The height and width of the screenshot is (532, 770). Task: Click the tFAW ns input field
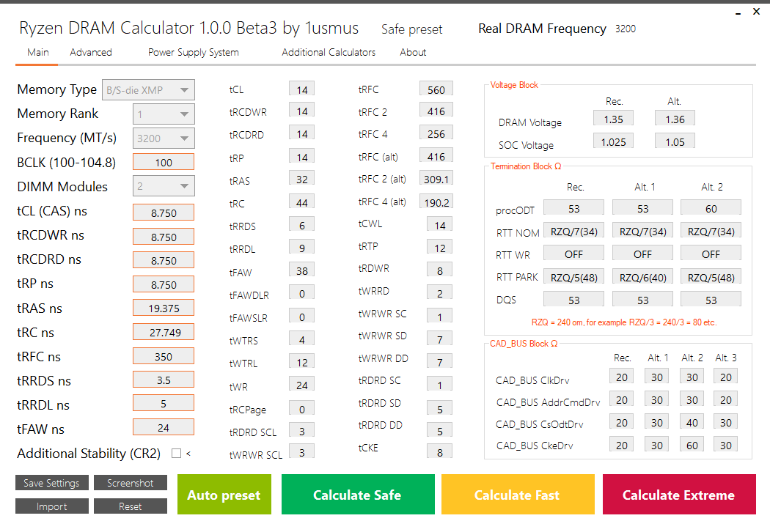click(164, 427)
